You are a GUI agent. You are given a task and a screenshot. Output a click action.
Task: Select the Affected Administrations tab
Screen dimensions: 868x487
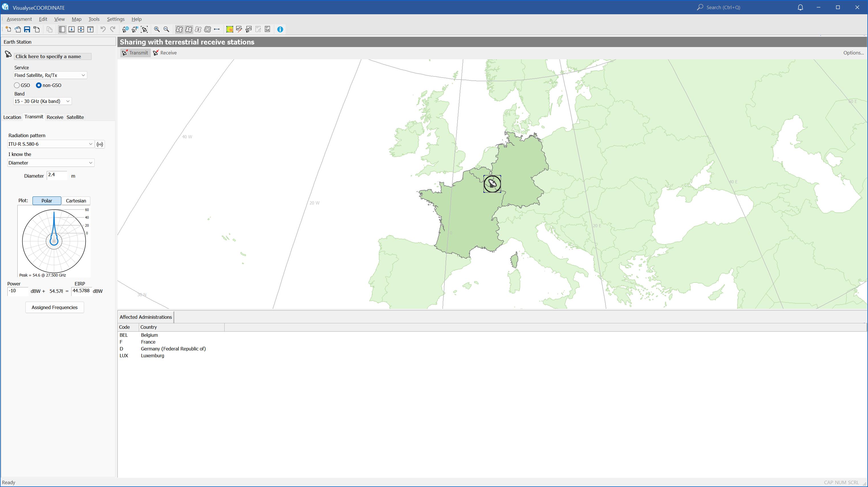point(146,317)
